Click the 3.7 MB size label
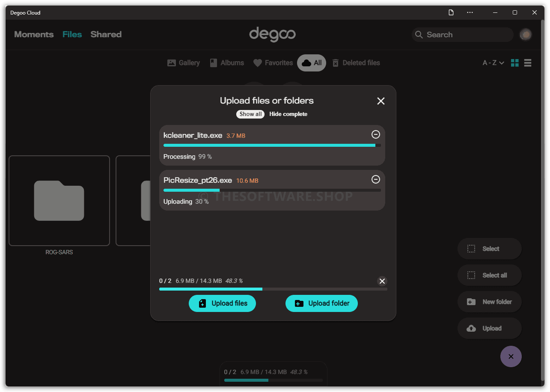This screenshot has width=550, height=392. coord(236,136)
